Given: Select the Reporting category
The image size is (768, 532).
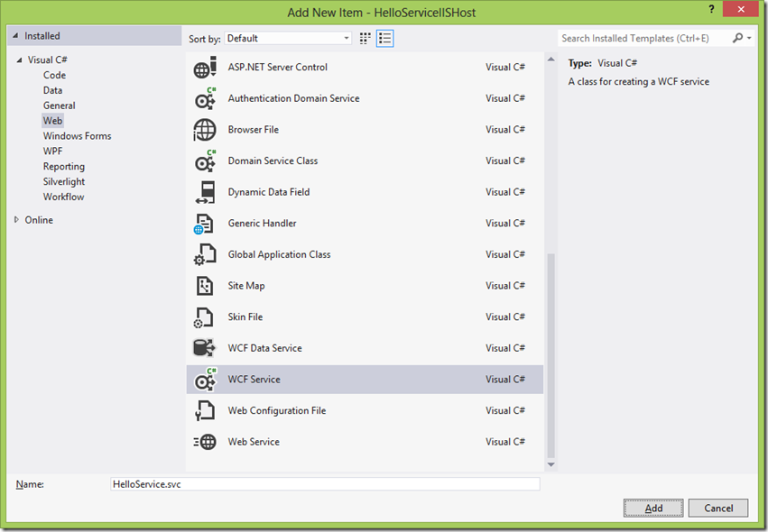Looking at the screenshot, I should click(x=64, y=167).
